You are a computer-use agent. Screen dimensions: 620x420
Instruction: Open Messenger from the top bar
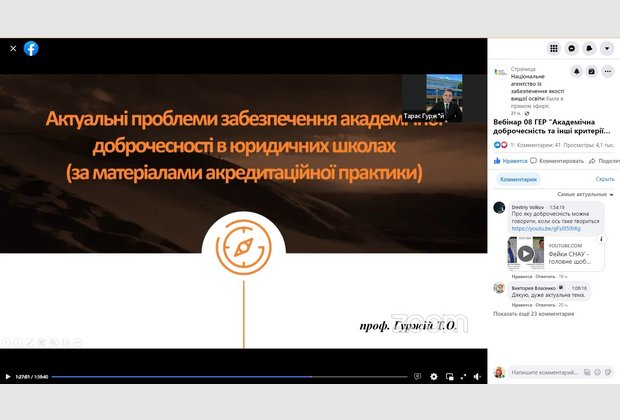[x=572, y=48]
